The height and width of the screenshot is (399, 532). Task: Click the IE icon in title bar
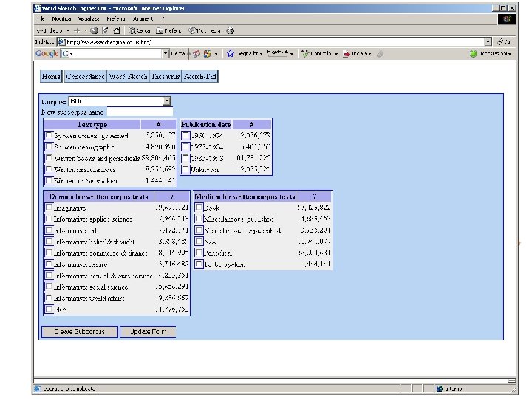38,8
